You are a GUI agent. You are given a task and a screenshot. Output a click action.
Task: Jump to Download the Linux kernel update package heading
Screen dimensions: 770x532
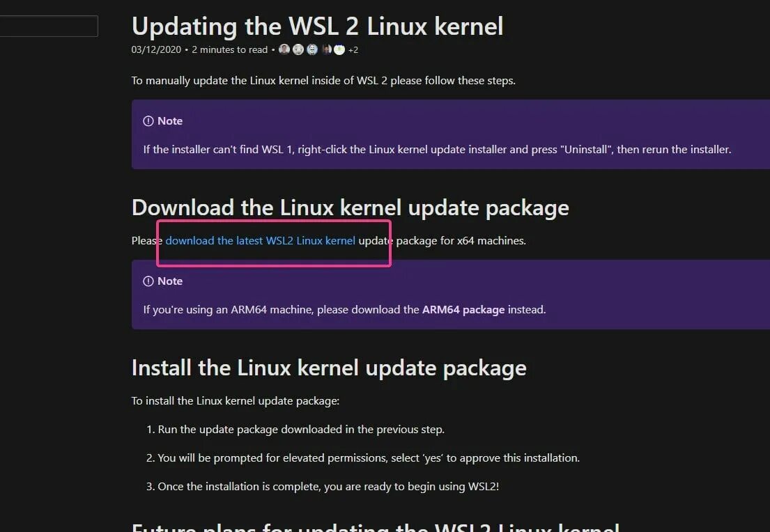click(x=350, y=208)
